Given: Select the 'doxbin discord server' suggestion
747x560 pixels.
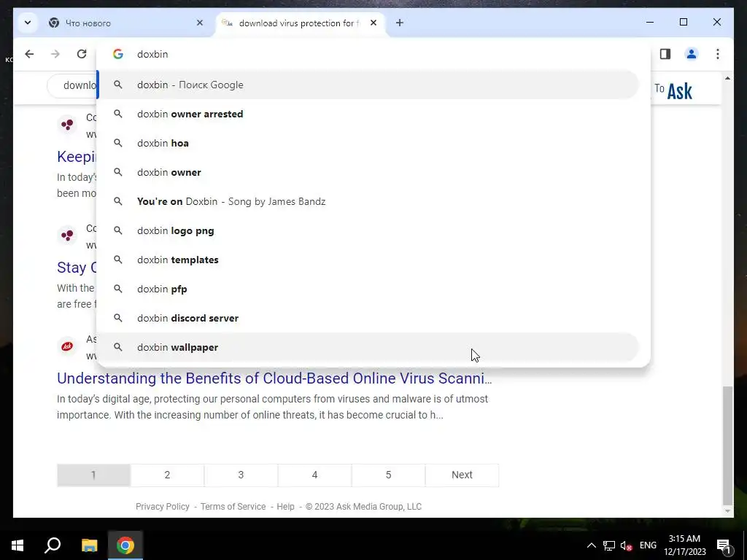Looking at the screenshot, I should click(368, 318).
